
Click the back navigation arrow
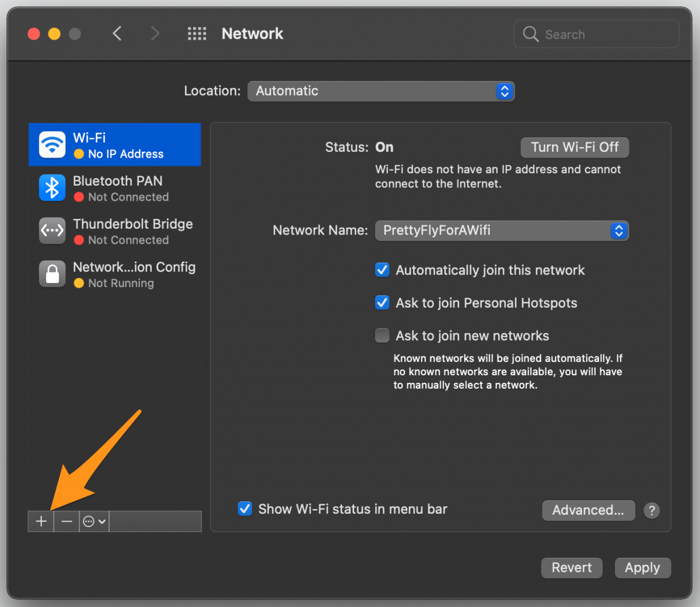pos(117,33)
